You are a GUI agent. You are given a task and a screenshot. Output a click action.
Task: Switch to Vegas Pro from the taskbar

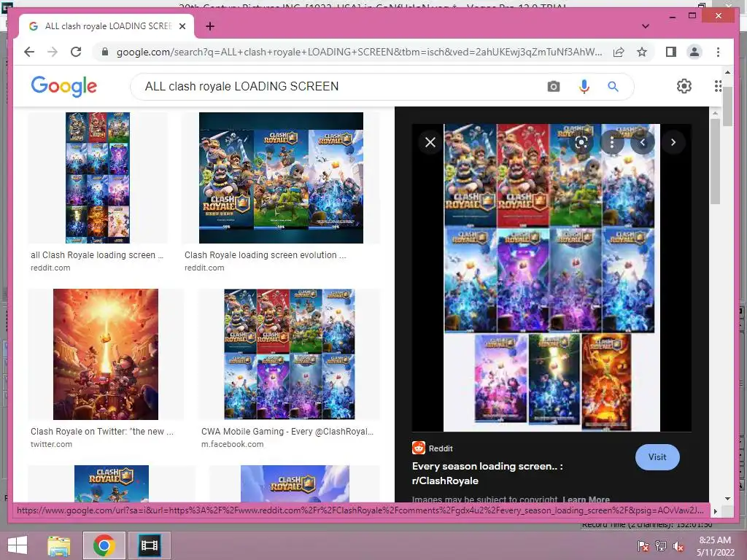(150, 545)
